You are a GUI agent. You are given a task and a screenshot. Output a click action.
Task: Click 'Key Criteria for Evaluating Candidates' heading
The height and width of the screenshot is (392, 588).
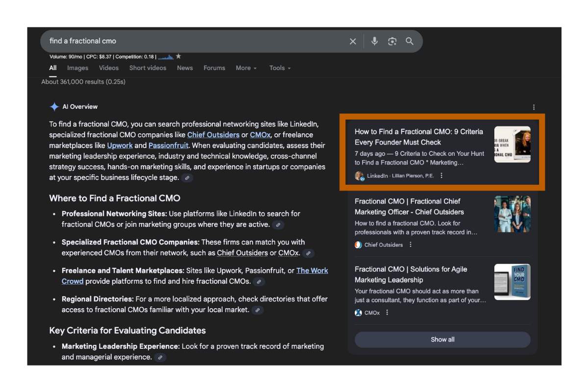pyautogui.click(x=127, y=330)
